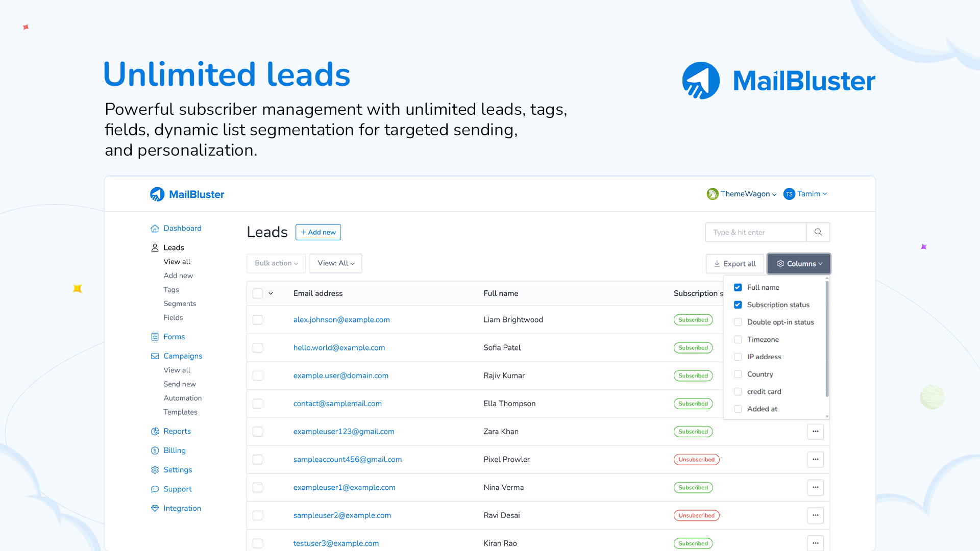Go to Tags in the sidebar
The height and width of the screenshot is (551, 980).
pyautogui.click(x=171, y=290)
